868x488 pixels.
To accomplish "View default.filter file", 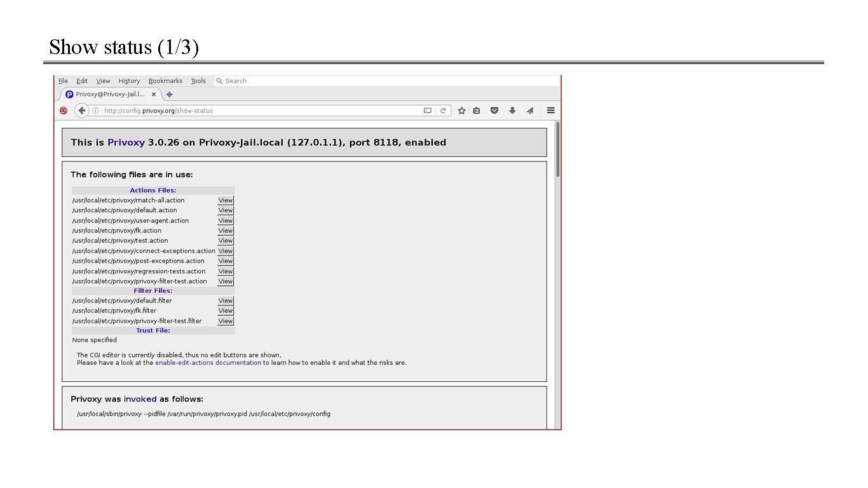I will tap(226, 301).
